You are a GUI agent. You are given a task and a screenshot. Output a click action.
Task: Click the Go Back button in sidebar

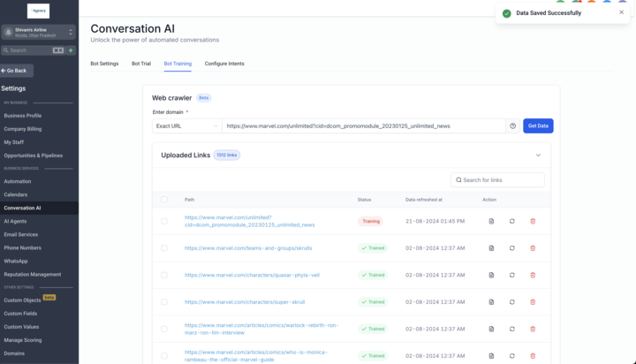[17, 71]
